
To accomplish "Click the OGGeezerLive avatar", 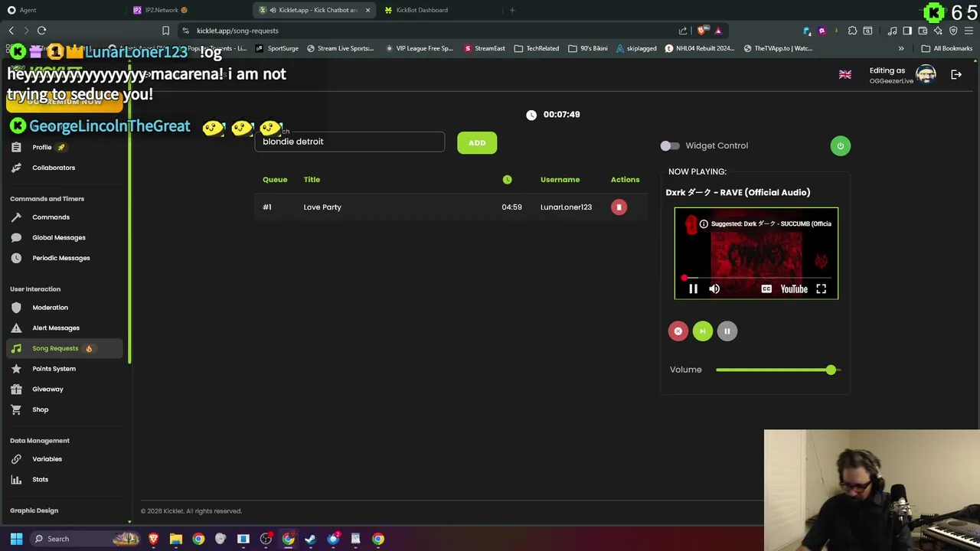I will [x=926, y=75].
